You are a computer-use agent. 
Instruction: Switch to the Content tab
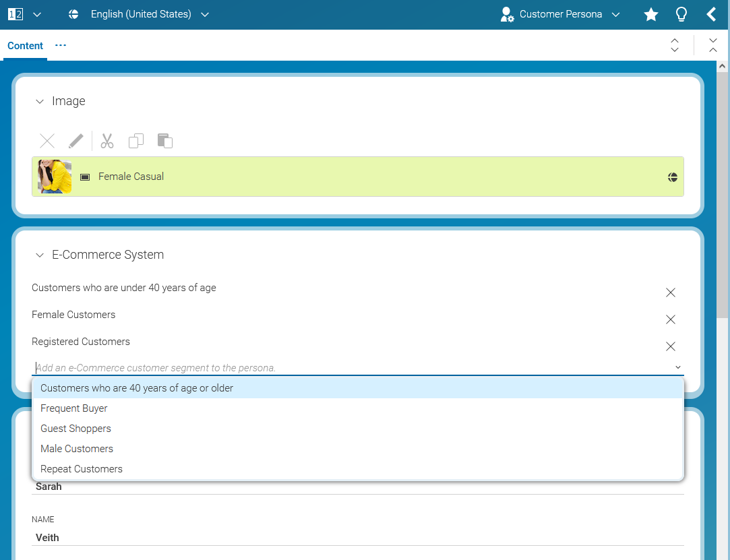click(x=25, y=46)
